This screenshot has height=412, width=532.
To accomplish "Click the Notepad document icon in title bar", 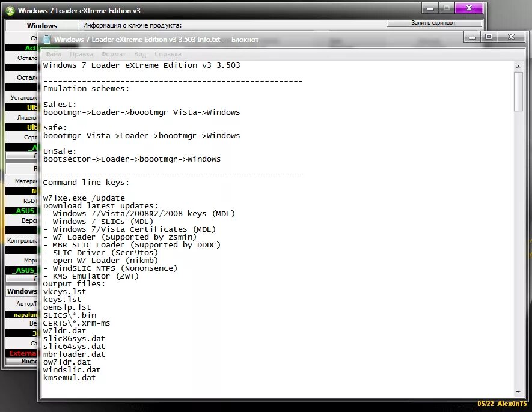I will [x=47, y=39].
